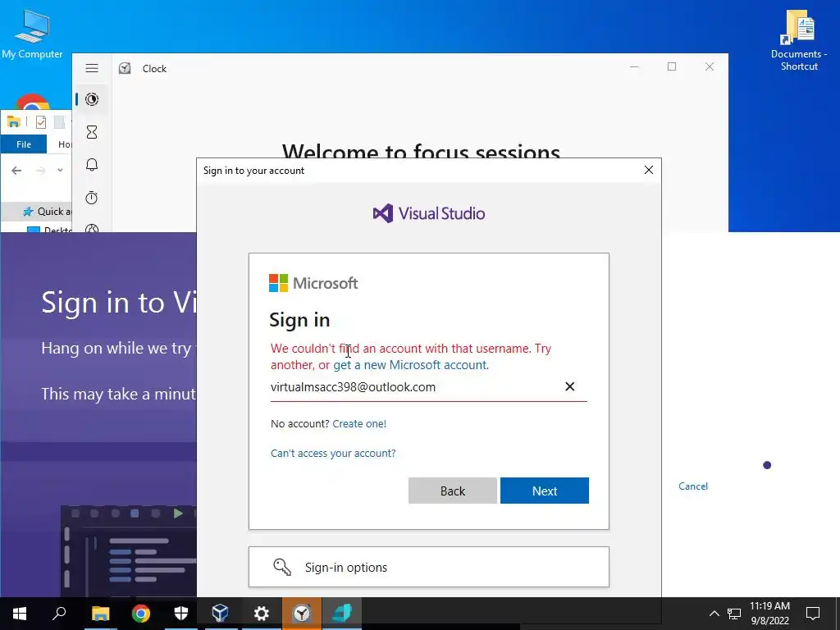Open VirtualBox cube icon in taskbar
This screenshot has height=630, width=840.
(x=221, y=614)
